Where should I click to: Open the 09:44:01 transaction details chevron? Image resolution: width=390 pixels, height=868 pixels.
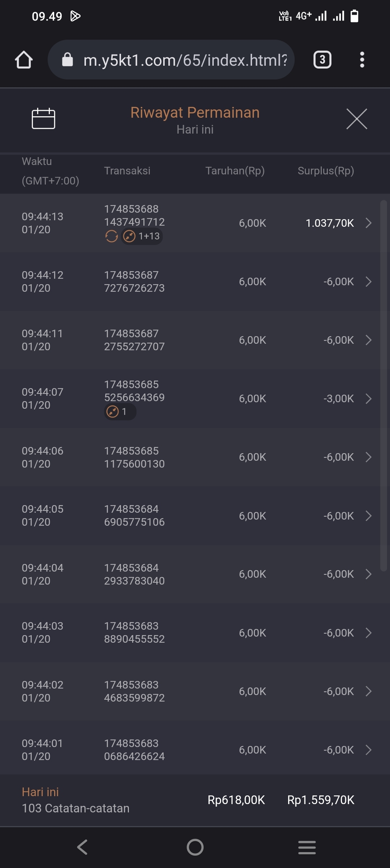368,750
